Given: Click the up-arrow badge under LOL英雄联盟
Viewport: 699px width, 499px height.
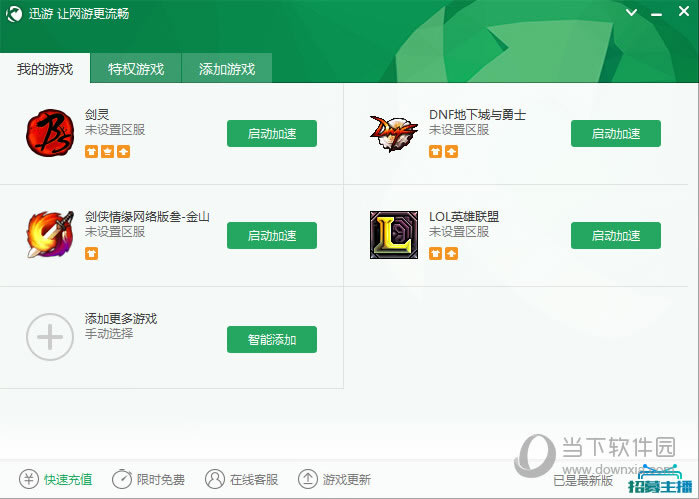Looking at the screenshot, I should point(452,254).
